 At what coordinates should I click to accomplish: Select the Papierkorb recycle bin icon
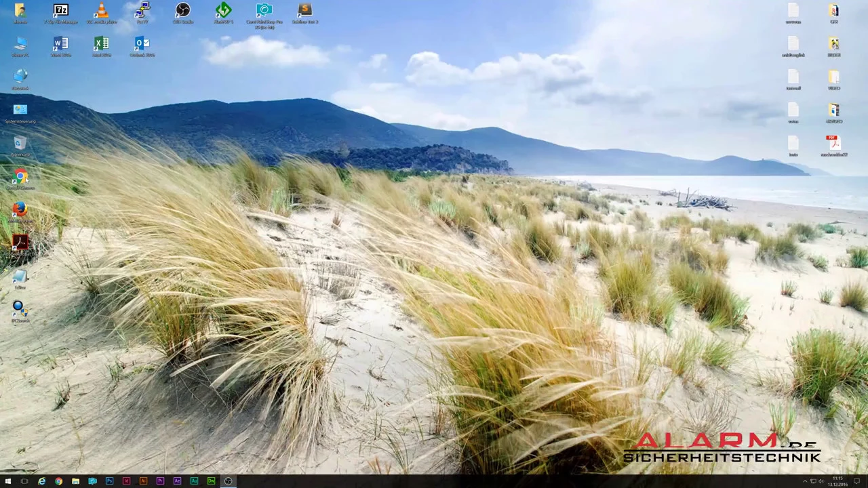pos(20,146)
